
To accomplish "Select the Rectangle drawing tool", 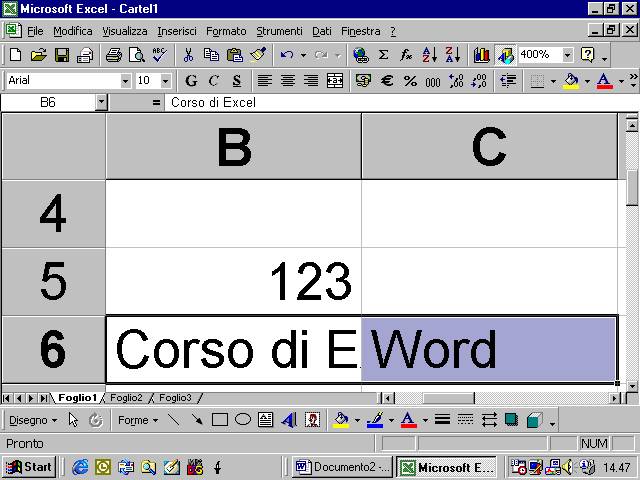I will click(220, 420).
